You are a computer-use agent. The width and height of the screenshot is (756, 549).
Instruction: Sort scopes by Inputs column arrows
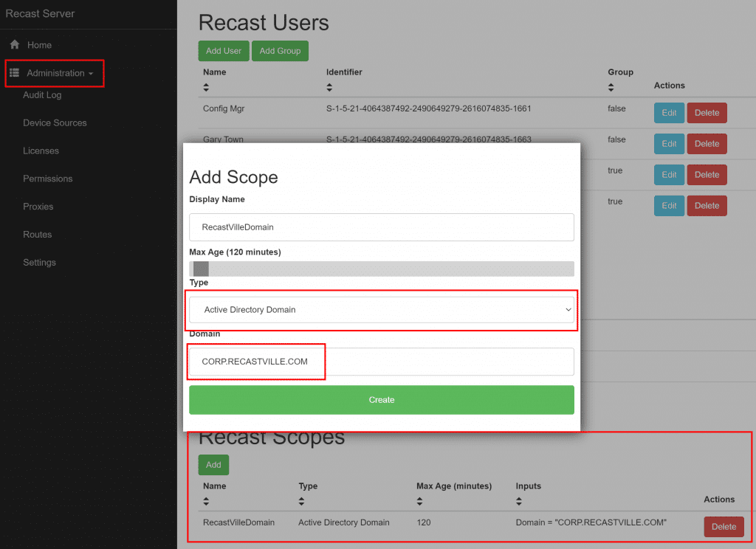click(519, 501)
